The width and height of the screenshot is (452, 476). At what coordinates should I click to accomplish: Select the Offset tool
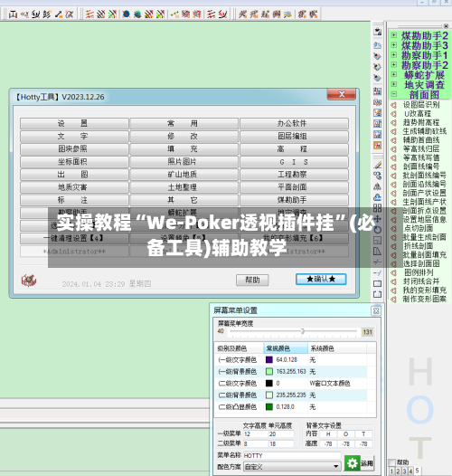pyautogui.click(x=378, y=197)
